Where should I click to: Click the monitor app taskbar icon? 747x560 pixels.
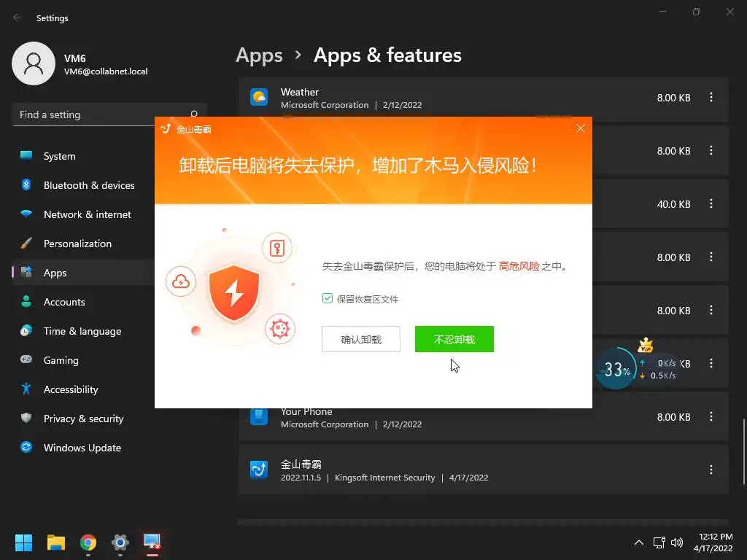coord(152,542)
